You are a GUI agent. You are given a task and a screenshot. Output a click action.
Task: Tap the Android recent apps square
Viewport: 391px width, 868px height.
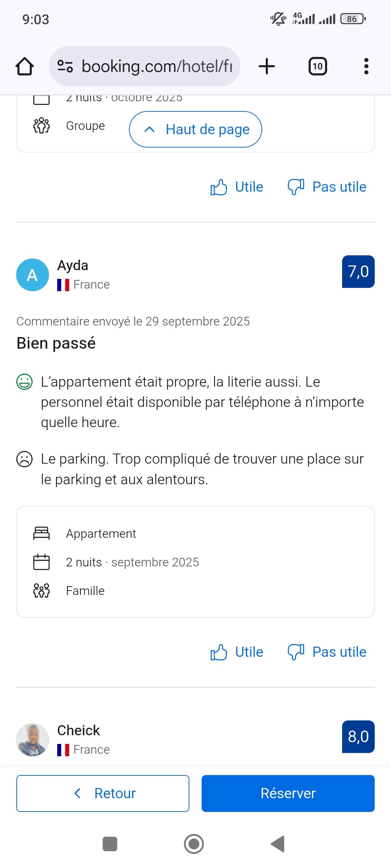[110, 844]
